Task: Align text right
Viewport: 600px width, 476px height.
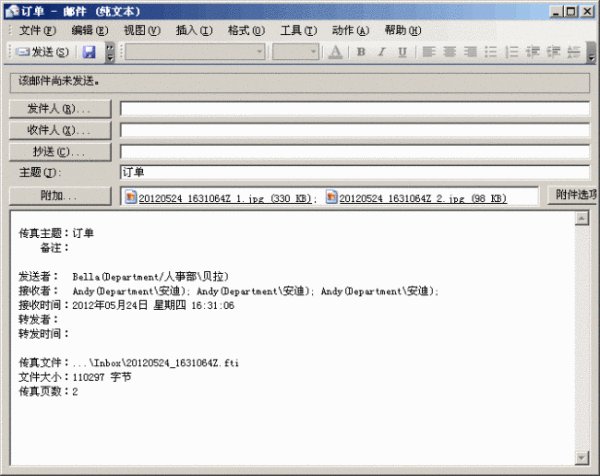Action: [470, 52]
